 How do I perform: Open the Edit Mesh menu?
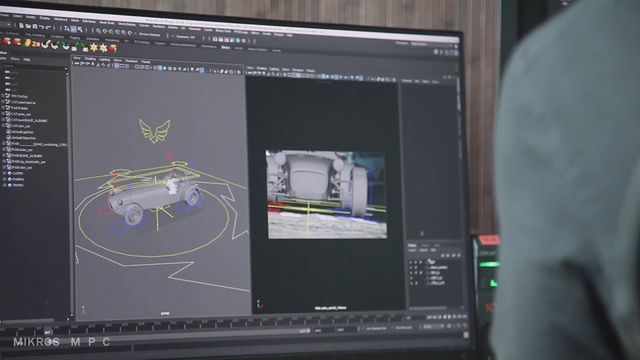89,21
